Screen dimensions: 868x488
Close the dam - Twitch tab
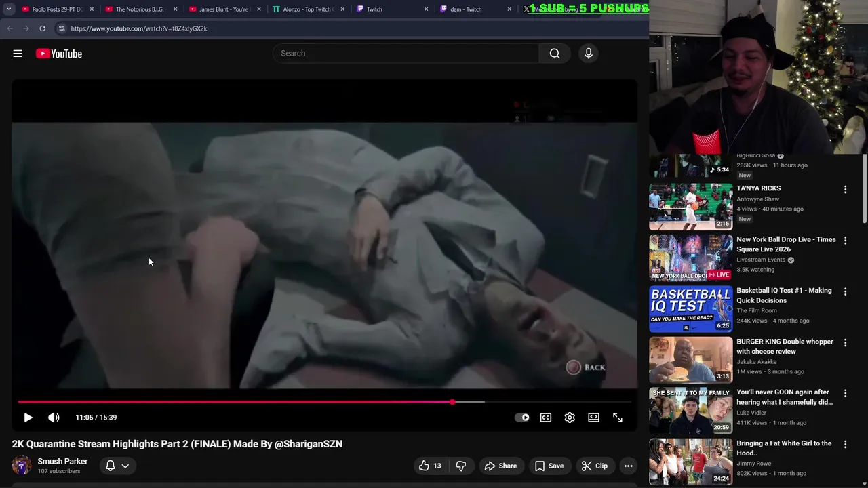[x=510, y=9]
